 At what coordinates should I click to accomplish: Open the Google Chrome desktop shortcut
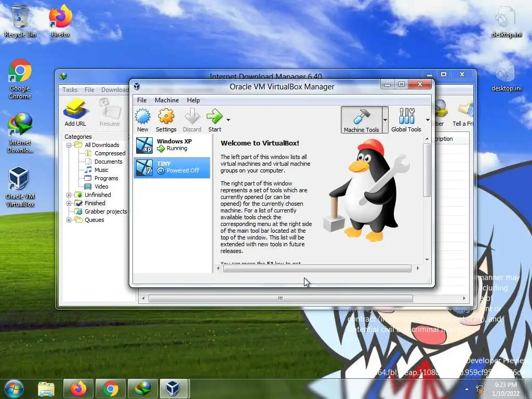click(x=20, y=79)
